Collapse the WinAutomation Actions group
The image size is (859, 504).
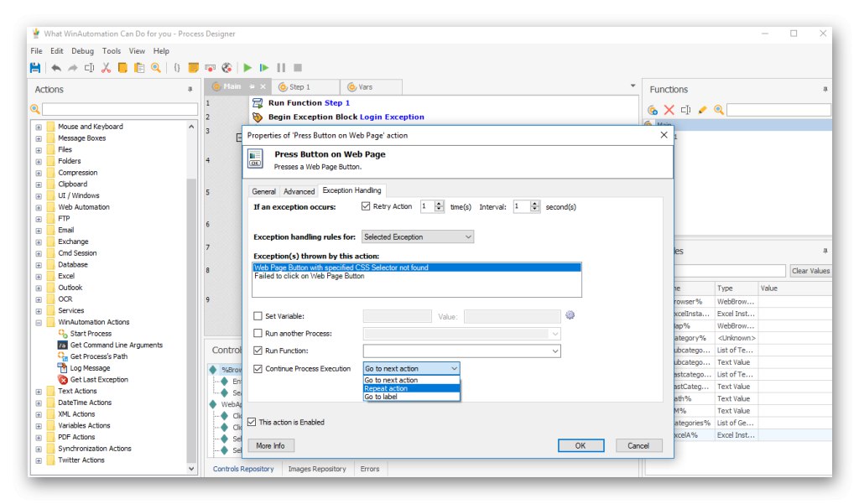click(39, 323)
